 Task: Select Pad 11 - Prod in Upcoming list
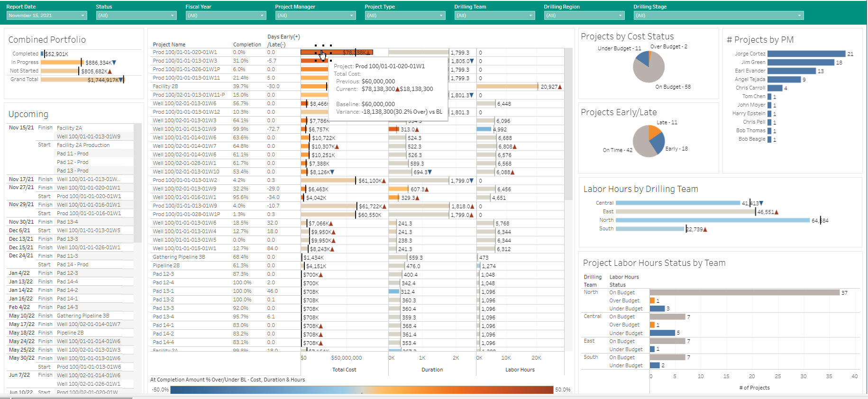[x=73, y=154]
